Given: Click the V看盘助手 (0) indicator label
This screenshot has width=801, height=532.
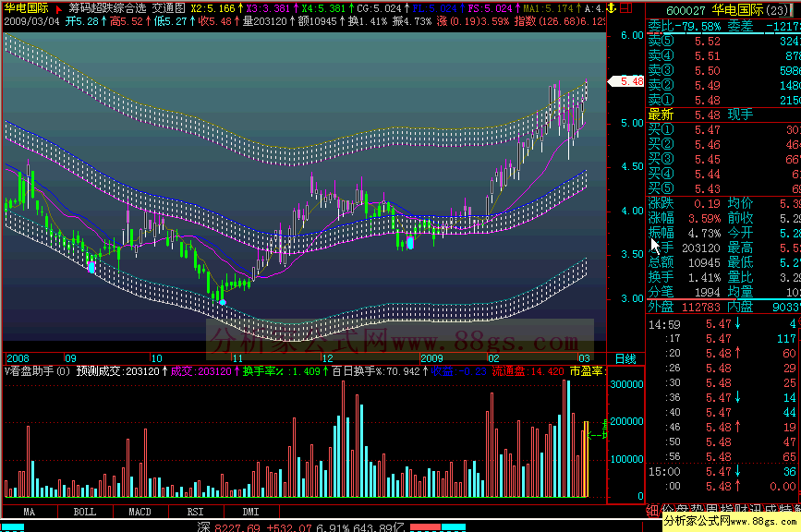Looking at the screenshot, I should pyautogui.click(x=37, y=371).
